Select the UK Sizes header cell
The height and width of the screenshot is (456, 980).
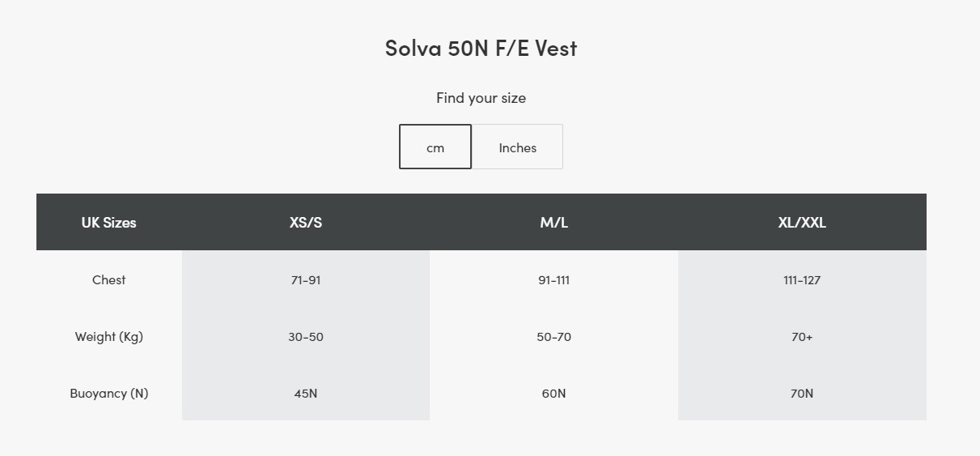[108, 223]
